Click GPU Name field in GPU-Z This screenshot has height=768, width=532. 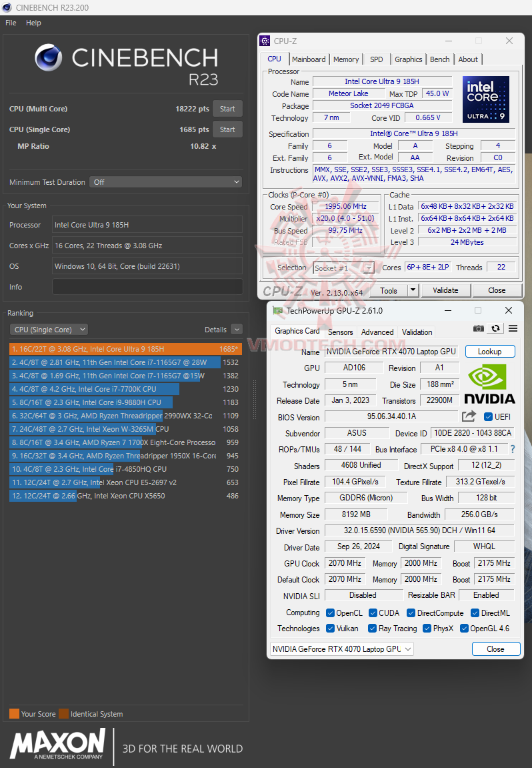tap(391, 352)
